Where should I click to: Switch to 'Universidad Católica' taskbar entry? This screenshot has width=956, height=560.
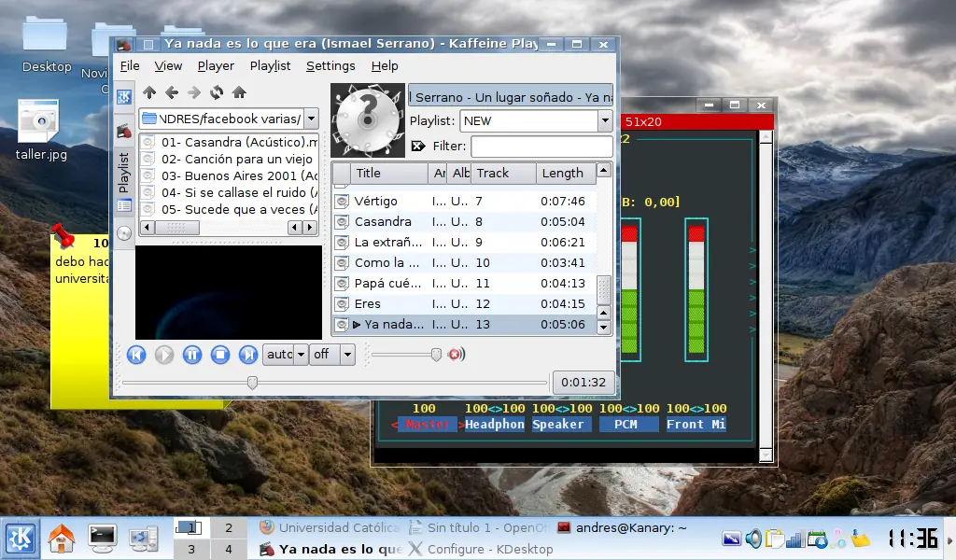coord(330,527)
